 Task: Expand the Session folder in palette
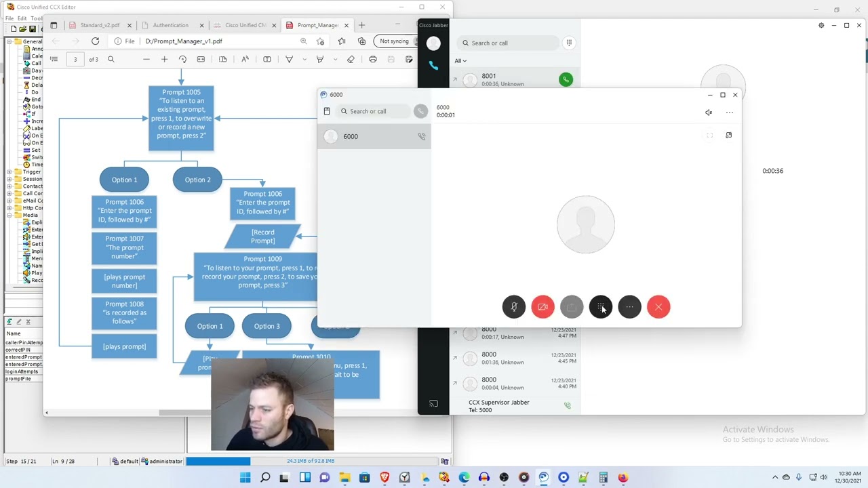coord(9,180)
